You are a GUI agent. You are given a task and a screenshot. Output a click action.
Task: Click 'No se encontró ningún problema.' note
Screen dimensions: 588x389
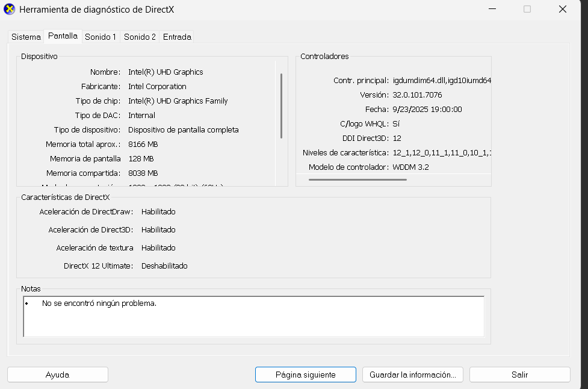tap(99, 303)
